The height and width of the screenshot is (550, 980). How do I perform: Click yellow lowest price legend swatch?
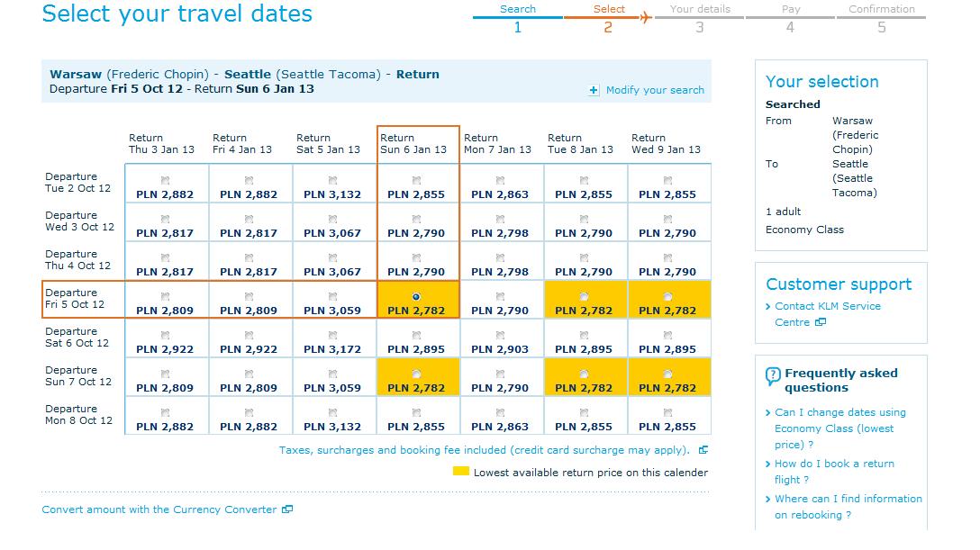tap(461, 472)
